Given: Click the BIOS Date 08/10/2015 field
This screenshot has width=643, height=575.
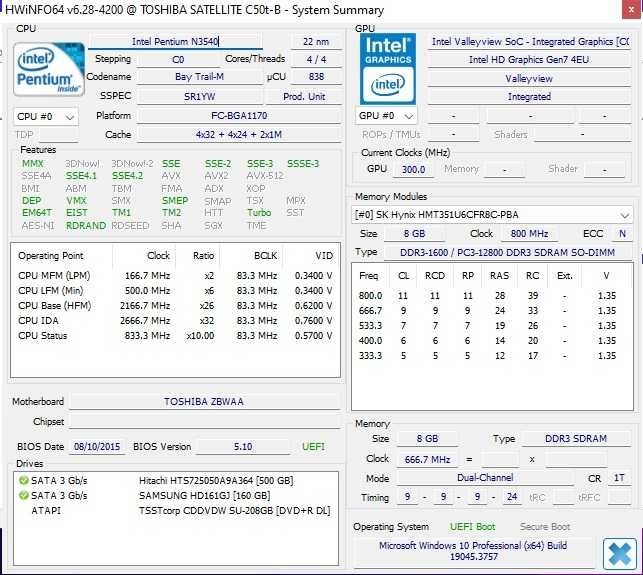Looking at the screenshot, I should pyautogui.click(x=97, y=447).
